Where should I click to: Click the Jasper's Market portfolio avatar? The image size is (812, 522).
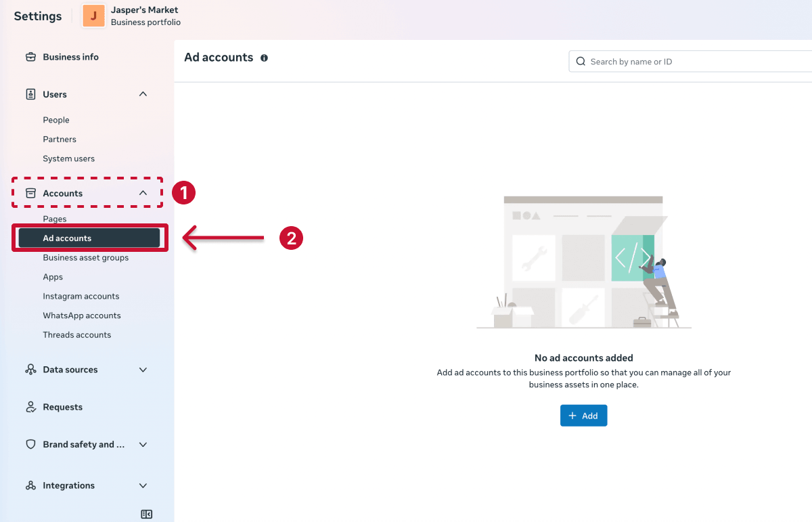click(93, 16)
